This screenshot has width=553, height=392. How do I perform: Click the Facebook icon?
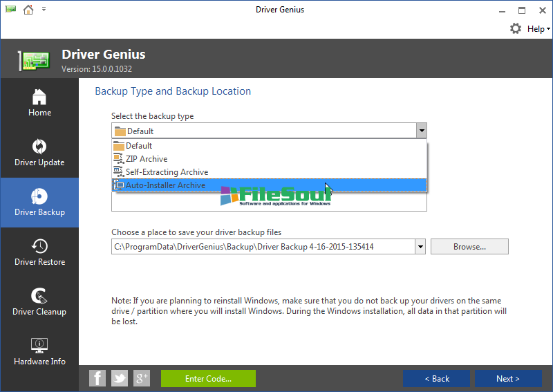coord(97,378)
